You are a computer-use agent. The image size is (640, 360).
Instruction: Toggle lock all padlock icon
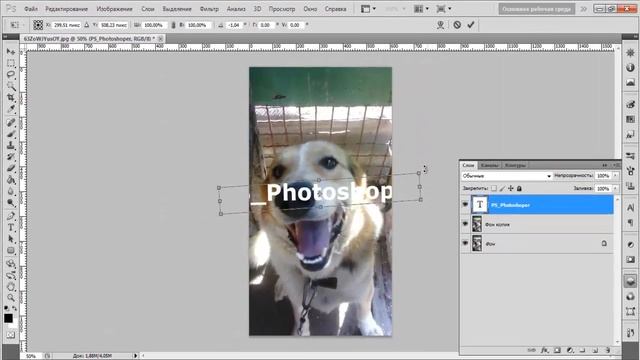coord(519,188)
